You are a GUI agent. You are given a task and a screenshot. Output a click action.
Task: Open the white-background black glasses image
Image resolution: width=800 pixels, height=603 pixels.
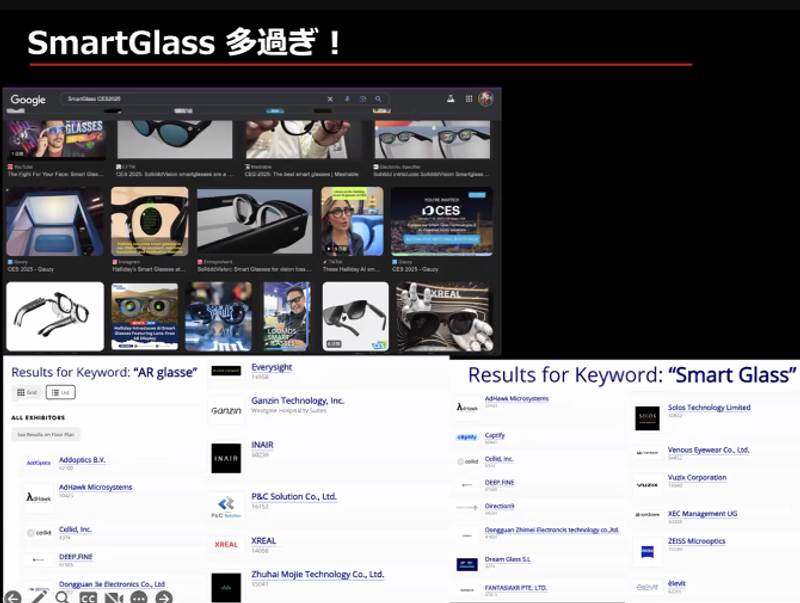pos(55,316)
